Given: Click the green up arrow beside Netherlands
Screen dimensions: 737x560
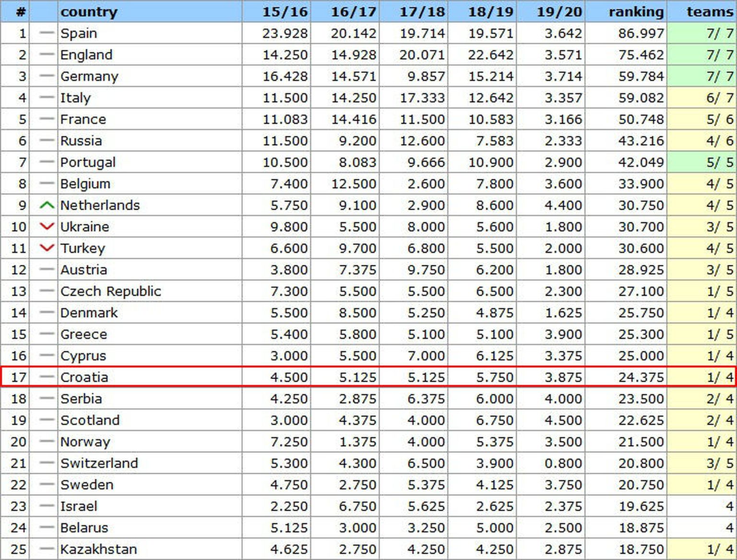Looking at the screenshot, I should (x=47, y=205).
